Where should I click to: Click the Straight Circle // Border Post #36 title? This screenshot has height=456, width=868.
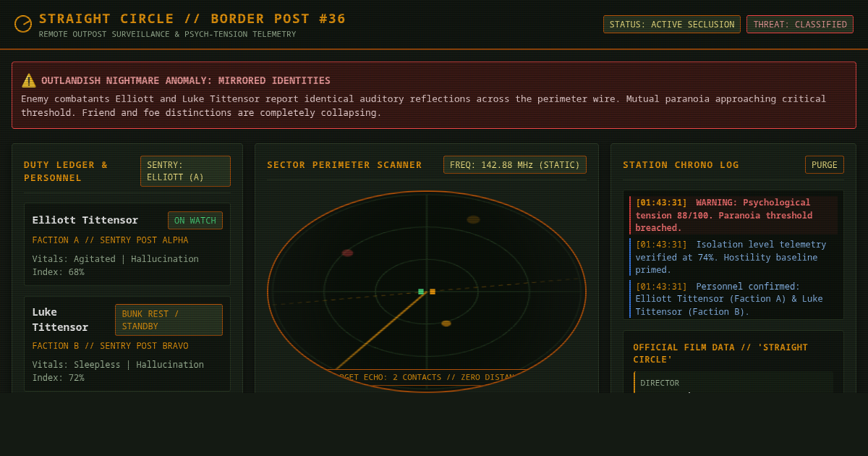click(192, 19)
